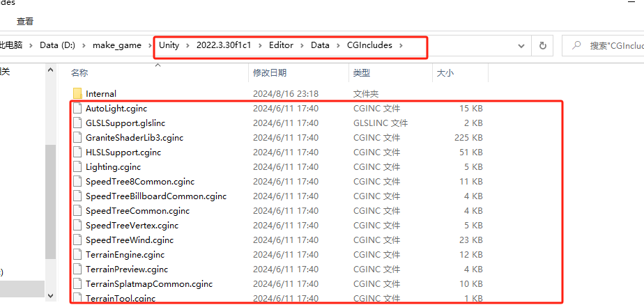Select the Internal folder name
The width and height of the screenshot is (644, 305).
(x=101, y=93)
